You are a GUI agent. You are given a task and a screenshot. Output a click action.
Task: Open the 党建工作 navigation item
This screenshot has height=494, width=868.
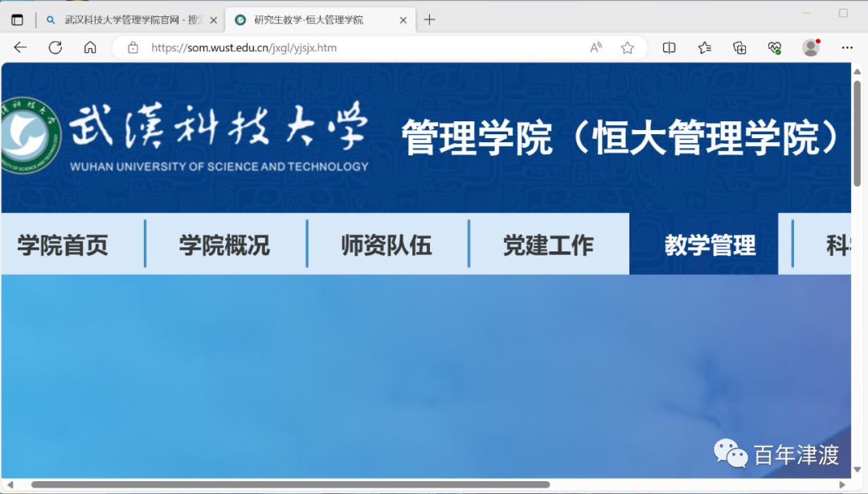click(548, 245)
